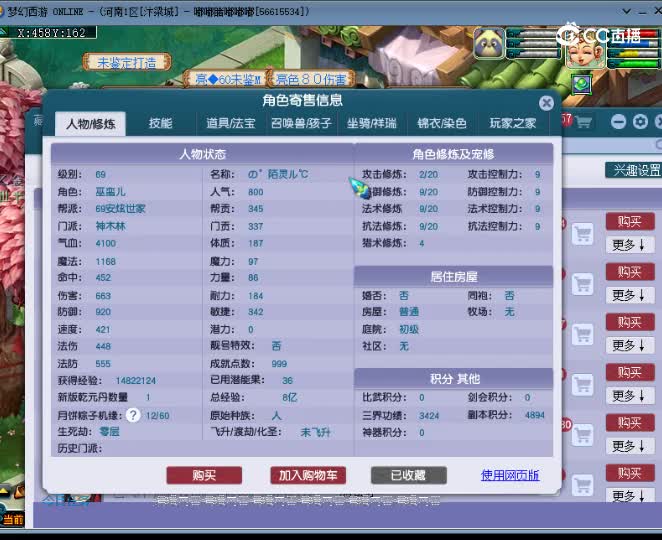Click the first 购买 button in the listing behind
662x540 pixels.
tap(630, 222)
